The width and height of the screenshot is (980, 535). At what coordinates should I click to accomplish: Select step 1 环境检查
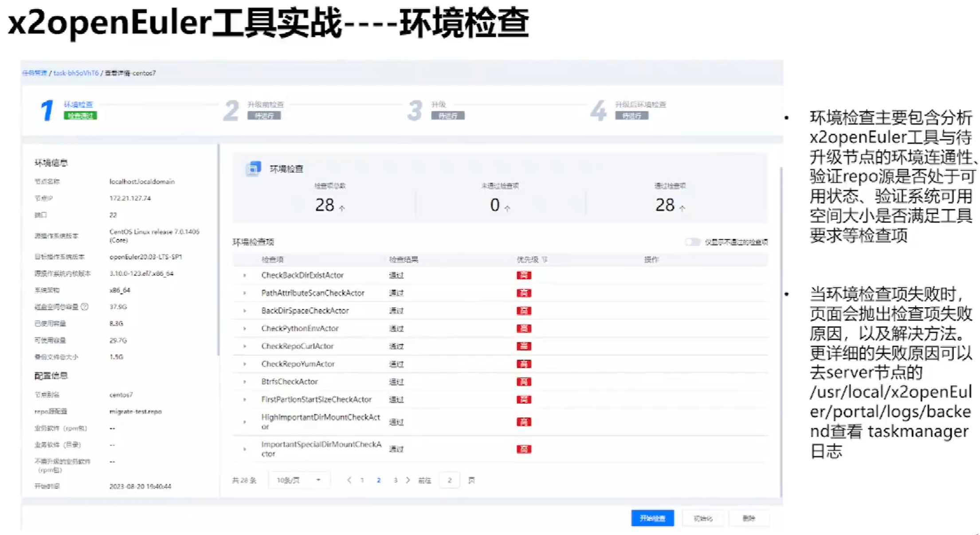click(68, 110)
